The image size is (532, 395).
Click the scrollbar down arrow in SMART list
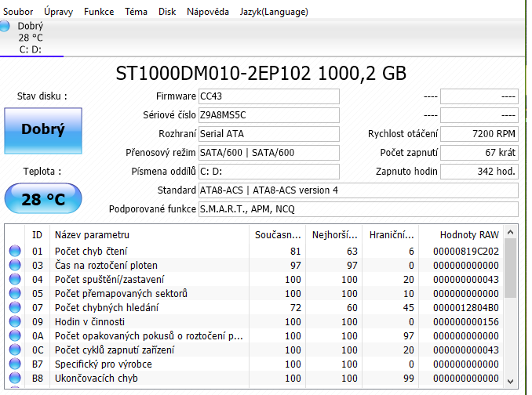511,382
